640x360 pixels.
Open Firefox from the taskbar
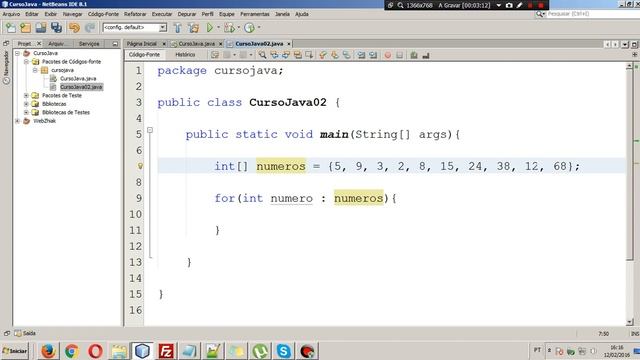(x=48, y=351)
